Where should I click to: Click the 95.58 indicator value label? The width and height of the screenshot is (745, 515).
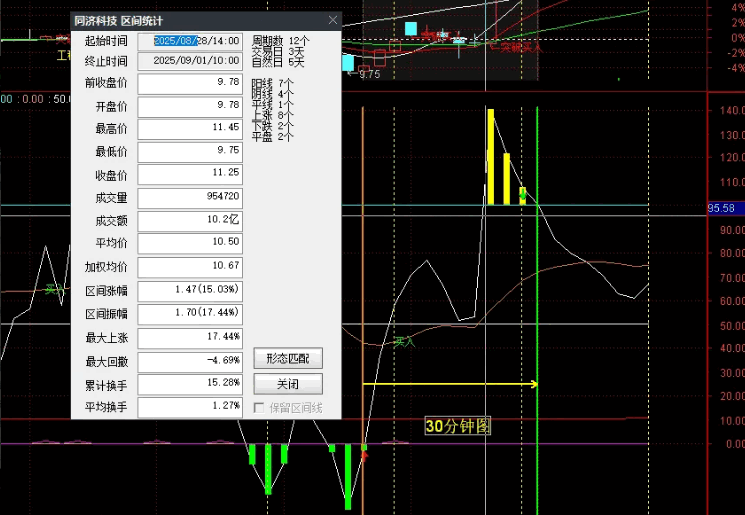click(721, 208)
